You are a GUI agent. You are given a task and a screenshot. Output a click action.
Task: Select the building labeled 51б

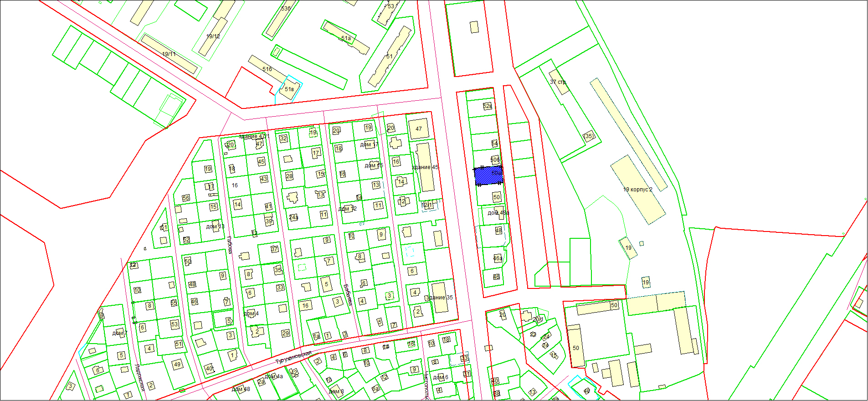tap(267, 69)
